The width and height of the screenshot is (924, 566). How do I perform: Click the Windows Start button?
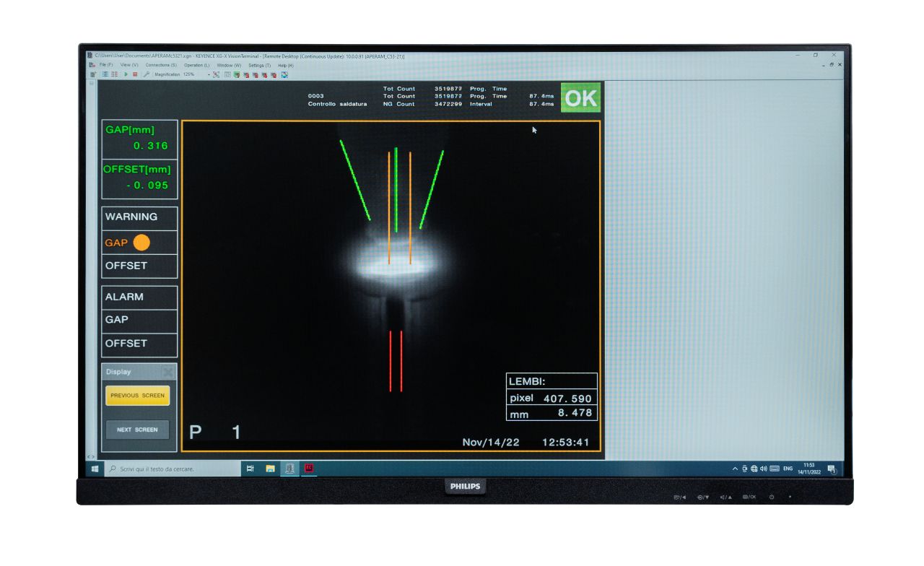click(x=95, y=469)
